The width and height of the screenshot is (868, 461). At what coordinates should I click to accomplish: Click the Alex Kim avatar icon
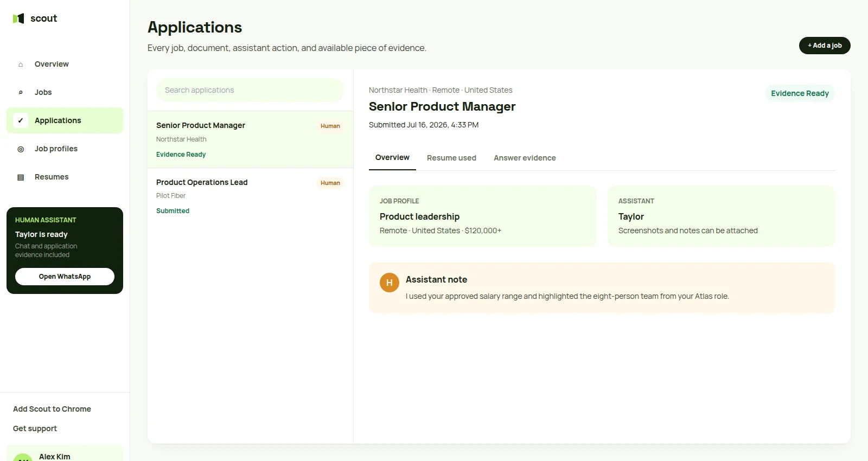pyautogui.click(x=23, y=457)
